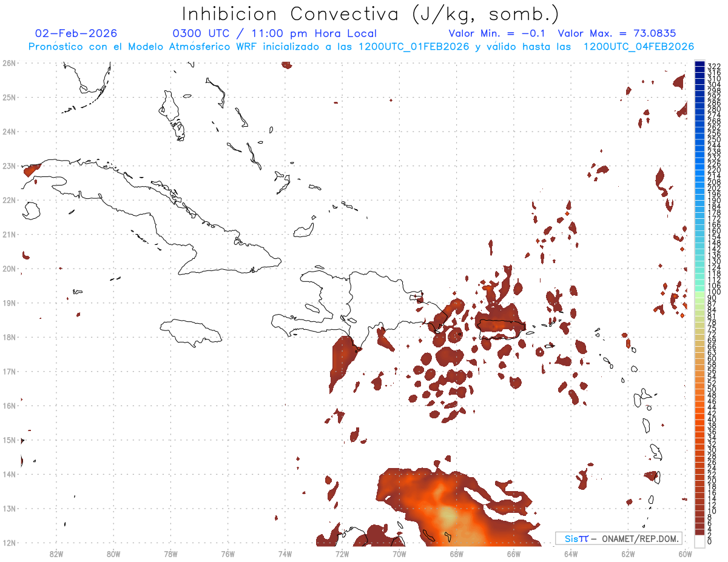Click longitude label 62W
The image size is (728, 562).
[628, 554]
